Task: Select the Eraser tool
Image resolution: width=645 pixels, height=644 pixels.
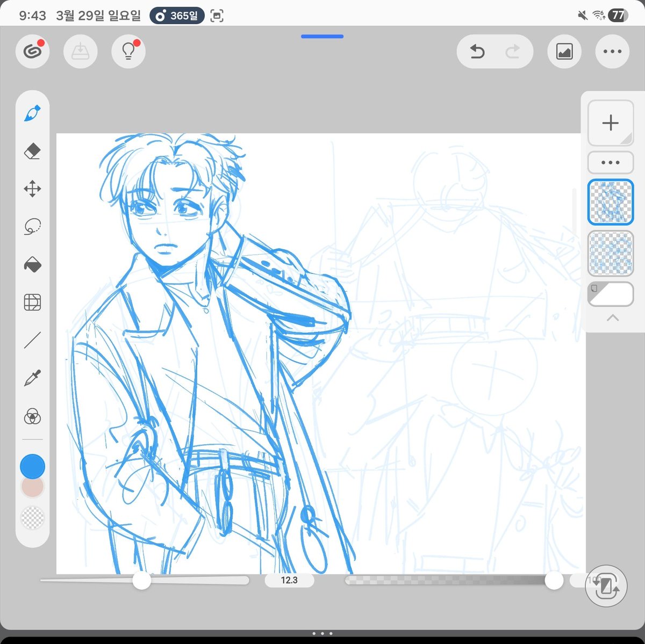Action: 32,151
